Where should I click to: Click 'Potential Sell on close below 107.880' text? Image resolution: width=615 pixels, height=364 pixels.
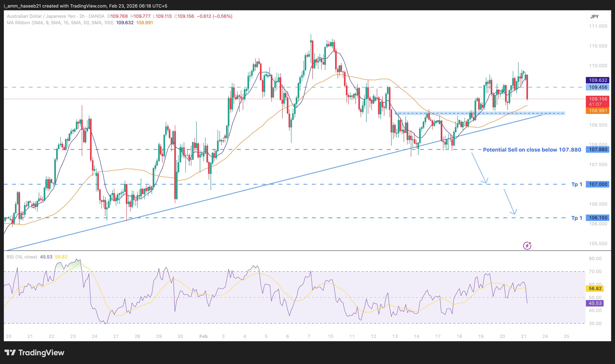pyautogui.click(x=532, y=150)
